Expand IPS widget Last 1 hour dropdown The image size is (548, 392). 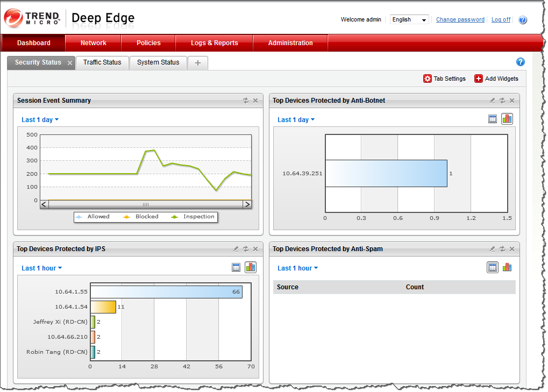point(41,268)
